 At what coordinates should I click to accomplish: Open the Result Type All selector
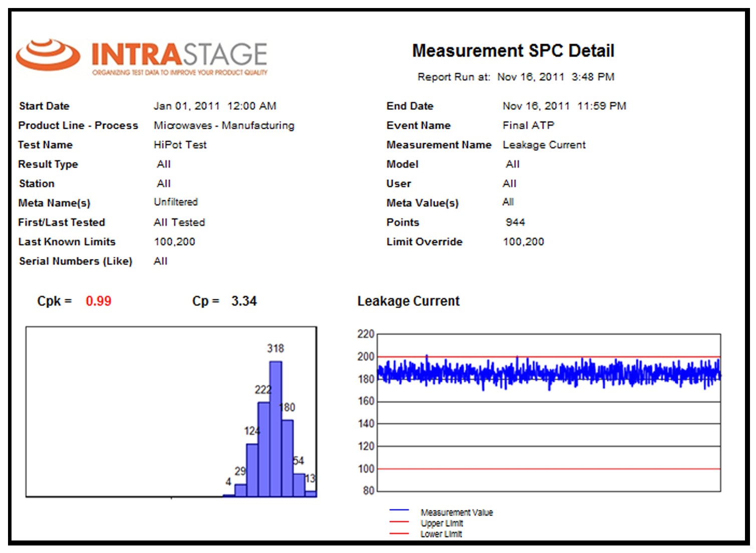tap(163, 164)
